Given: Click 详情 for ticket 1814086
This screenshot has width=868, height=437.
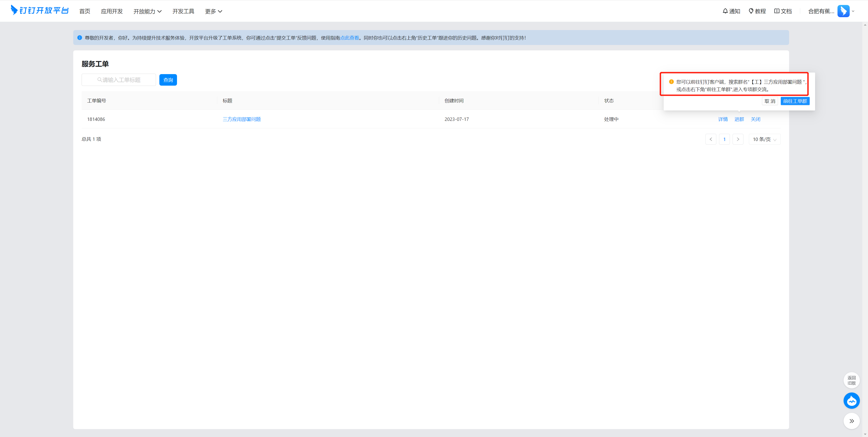Looking at the screenshot, I should click(723, 119).
